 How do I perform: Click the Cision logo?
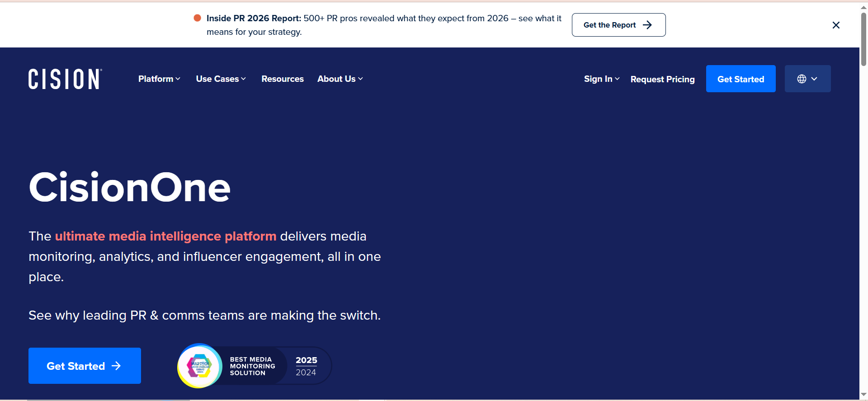tap(65, 79)
